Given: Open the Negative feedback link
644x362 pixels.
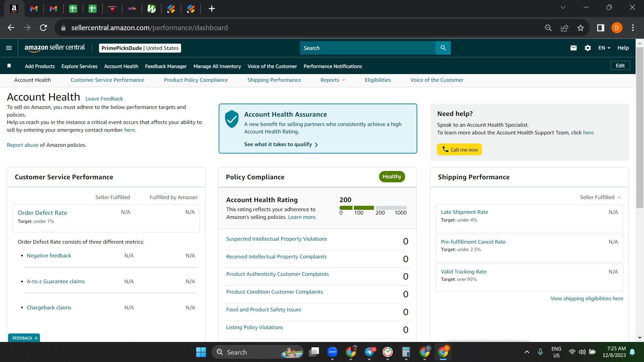Looking at the screenshot, I should point(49,255).
